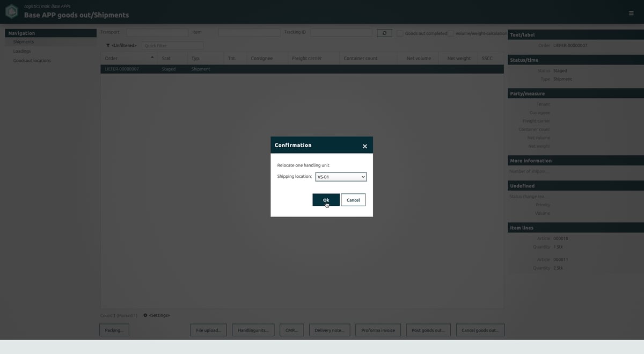The height and width of the screenshot is (354, 644).
Task: Open the Shipping location VS-01 dropdown
Action: point(341,177)
